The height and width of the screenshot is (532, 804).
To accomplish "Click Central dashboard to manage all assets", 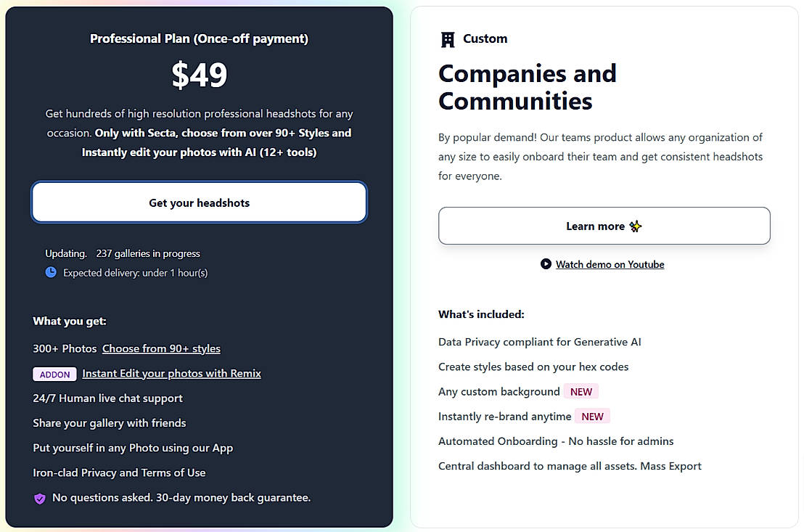I will (570, 466).
